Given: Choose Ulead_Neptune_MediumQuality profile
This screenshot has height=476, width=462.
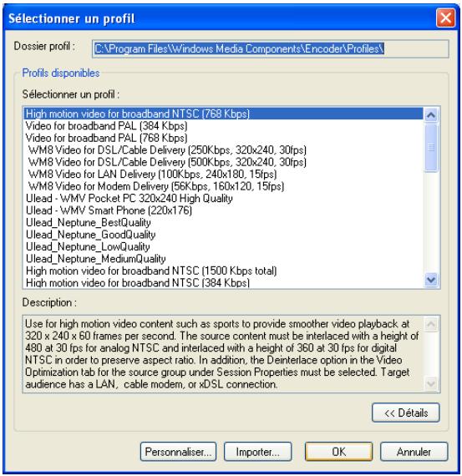Looking at the screenshot, I should pos(223,259).
